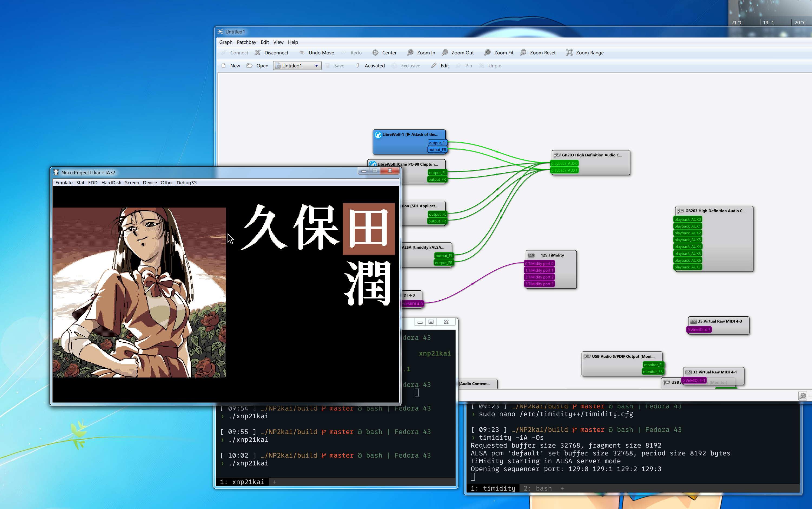
Task: Click the Neko Project II cat icon
Action: [x=56, y=172]
